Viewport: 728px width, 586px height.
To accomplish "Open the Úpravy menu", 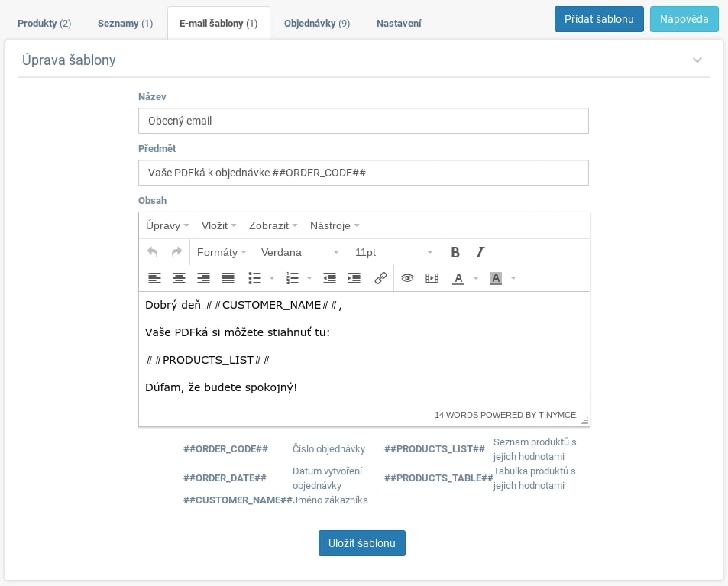I will tap(167, 225).
